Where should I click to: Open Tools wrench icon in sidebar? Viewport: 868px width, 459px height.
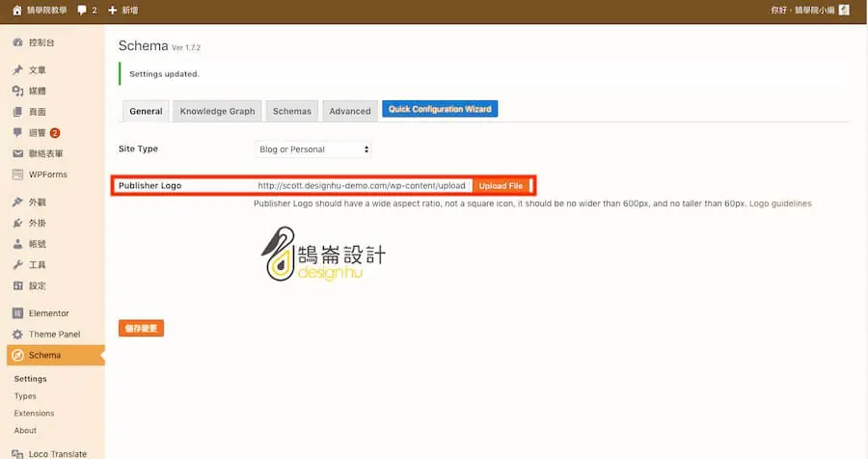[17, 264]
